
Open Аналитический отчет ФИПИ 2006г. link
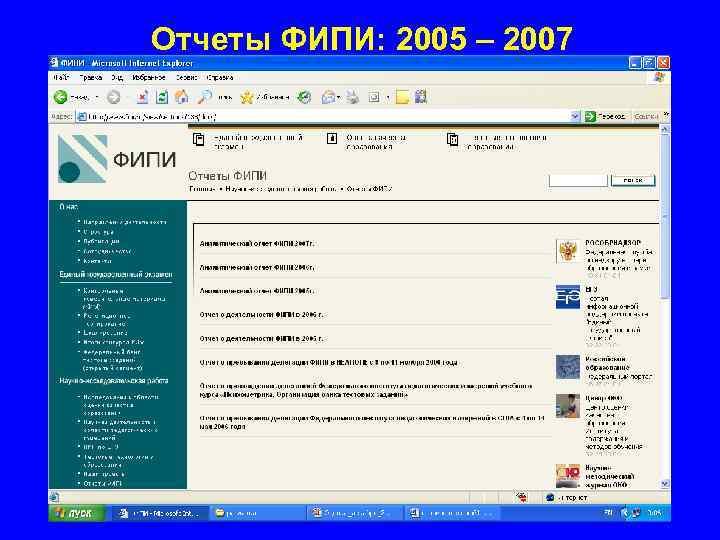[x=257, y=267]
